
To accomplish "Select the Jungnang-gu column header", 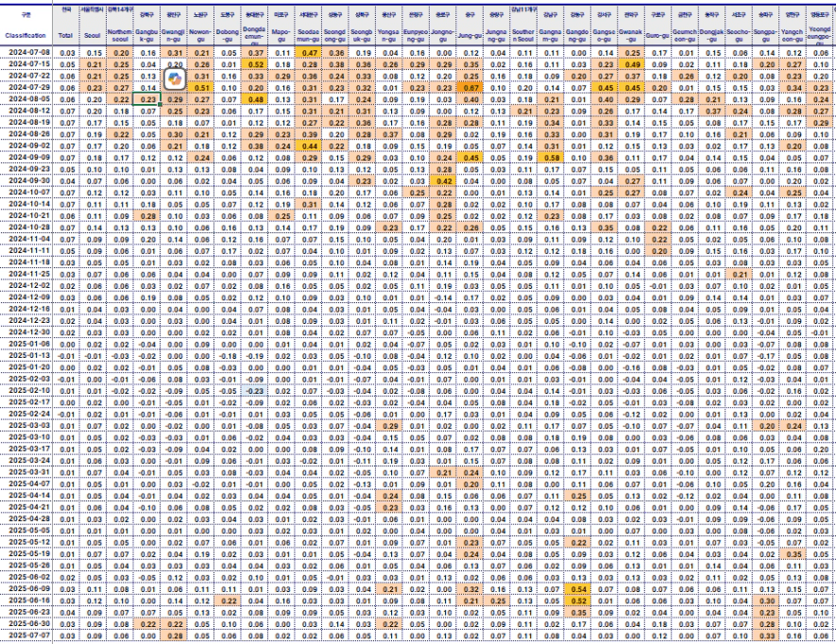I will coord(497,36).
